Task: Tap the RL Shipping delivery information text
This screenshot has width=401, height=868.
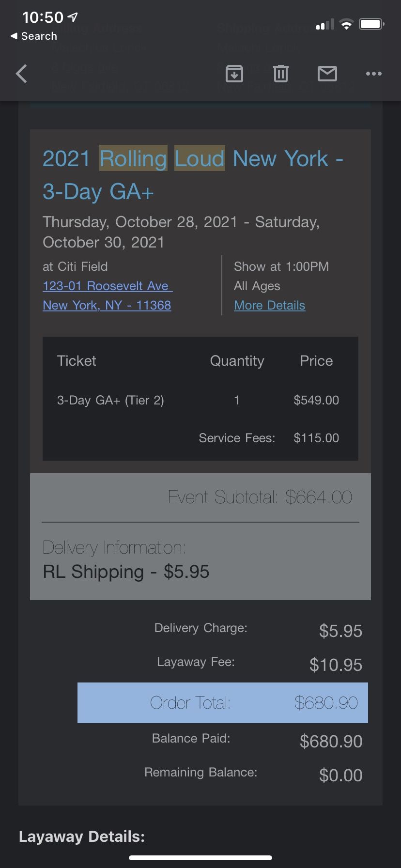Action: [x=126, y=572]
